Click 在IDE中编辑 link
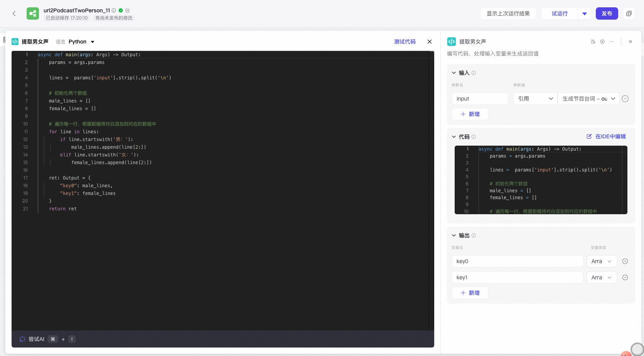Screen dimensions: 644x356 click(x=606, y=136)
